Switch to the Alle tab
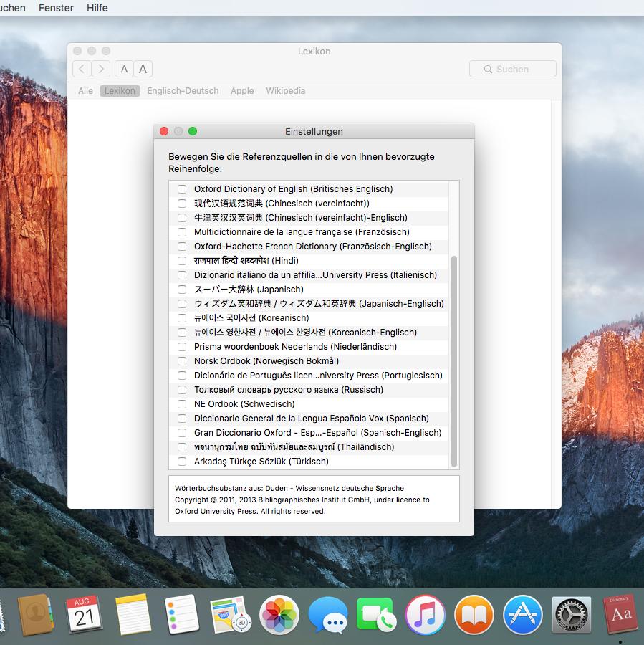 85,91
